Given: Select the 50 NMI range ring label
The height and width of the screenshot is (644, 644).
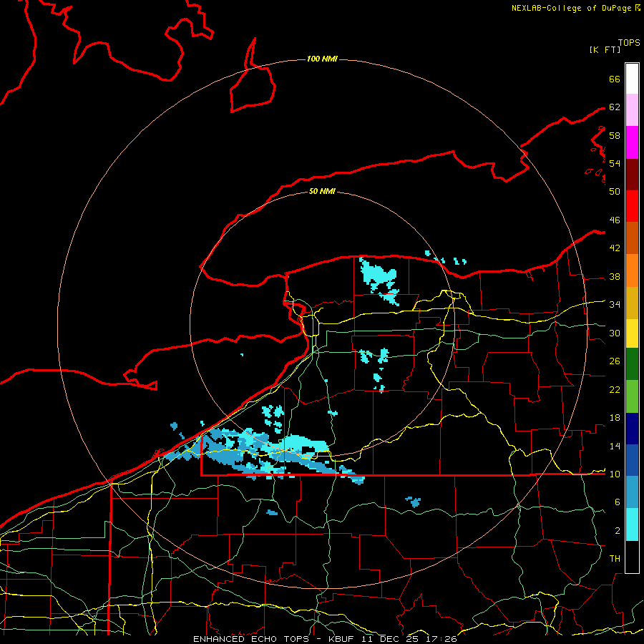Looking at the screenshot, I should [x=322, y=191].
